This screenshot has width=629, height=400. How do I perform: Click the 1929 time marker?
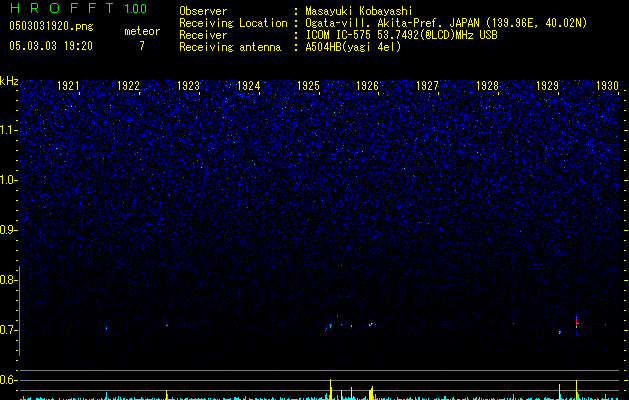[x=548, y=86]
